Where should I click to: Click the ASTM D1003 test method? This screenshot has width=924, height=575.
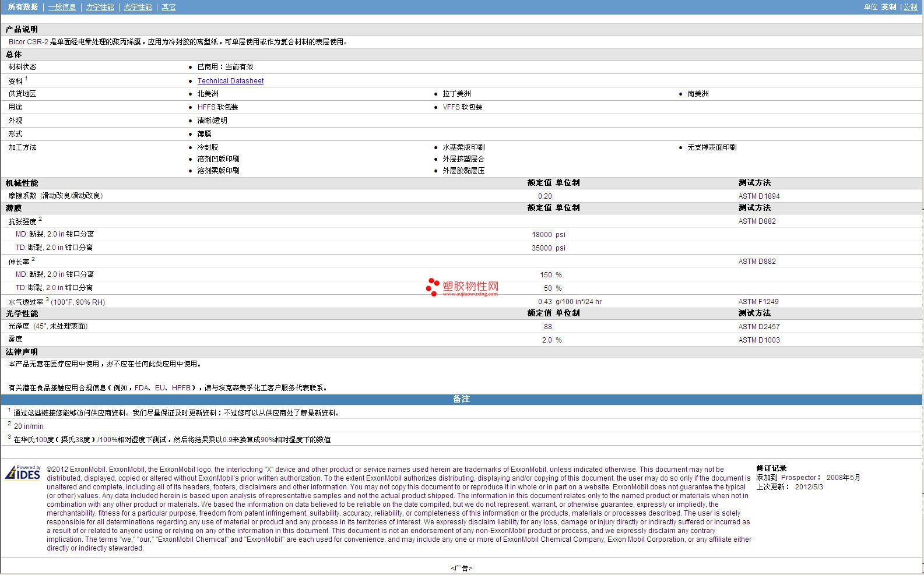tap(759, 340)
